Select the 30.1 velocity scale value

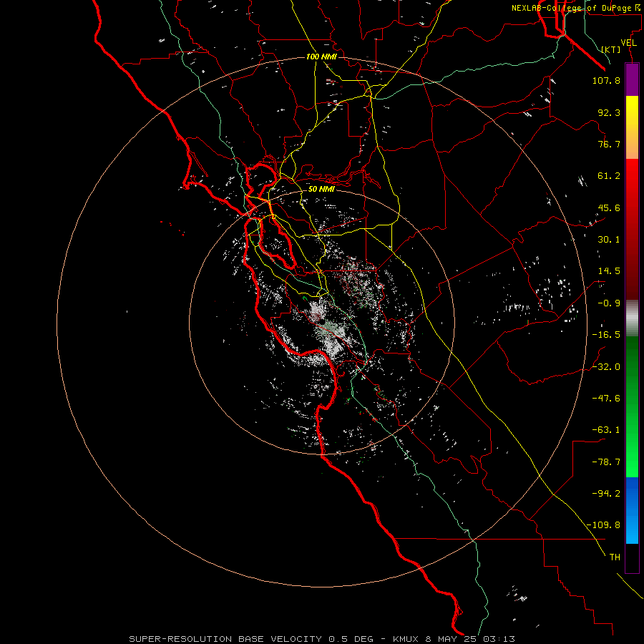point(609,240)
